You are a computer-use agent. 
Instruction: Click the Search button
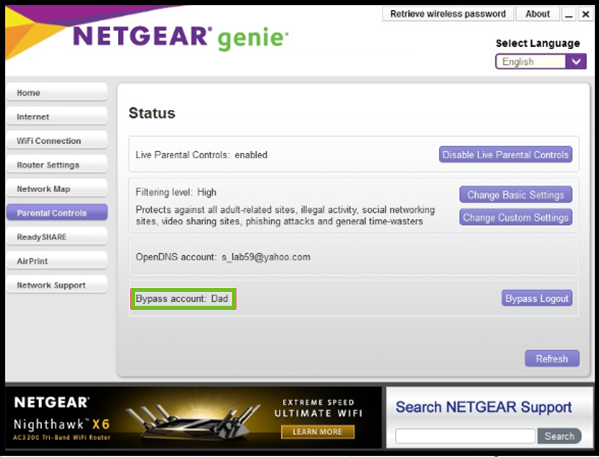pos(559,436)
